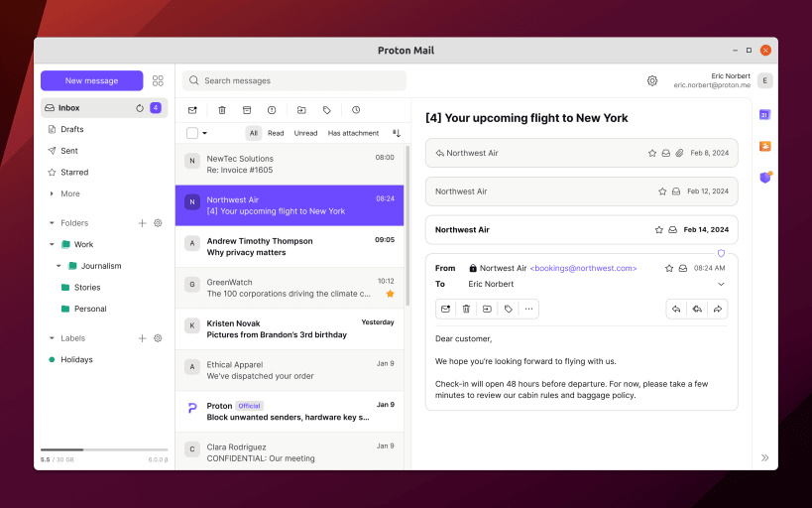
Task: Click move-to-folder icon in the list toolbar
Action: (301, 110)
